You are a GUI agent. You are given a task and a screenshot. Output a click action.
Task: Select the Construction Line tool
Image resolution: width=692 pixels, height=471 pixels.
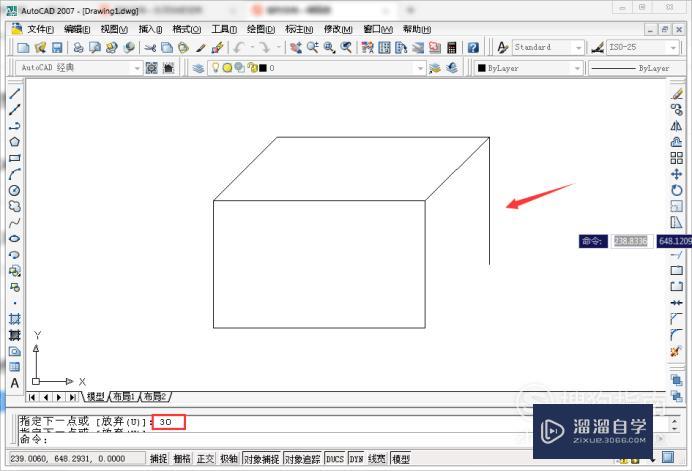(x=15, y=109)
